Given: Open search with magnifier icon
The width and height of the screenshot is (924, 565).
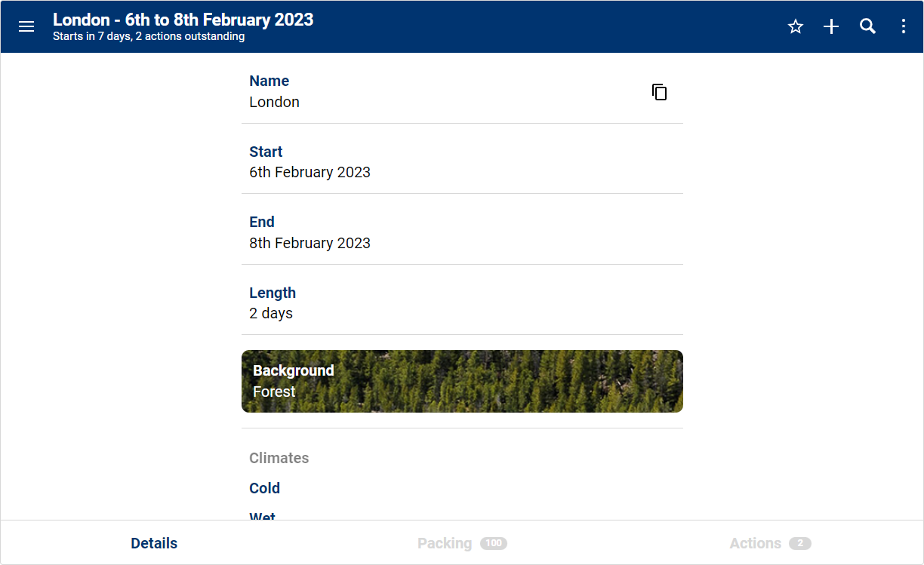Looking at the screenshot, I should point(867,27).
